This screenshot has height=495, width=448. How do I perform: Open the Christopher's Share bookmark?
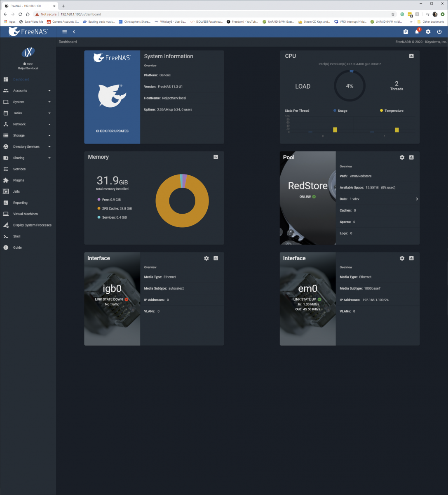point(134,21)
